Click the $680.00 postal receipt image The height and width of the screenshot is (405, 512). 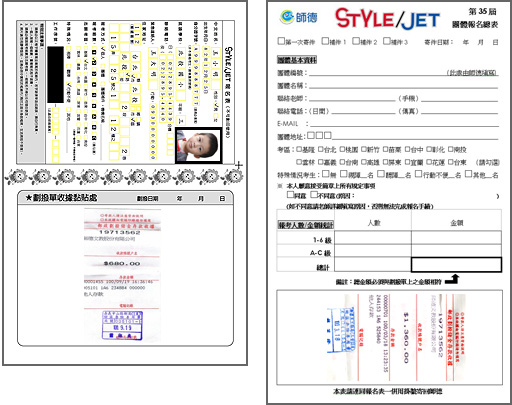pos(122,275)
